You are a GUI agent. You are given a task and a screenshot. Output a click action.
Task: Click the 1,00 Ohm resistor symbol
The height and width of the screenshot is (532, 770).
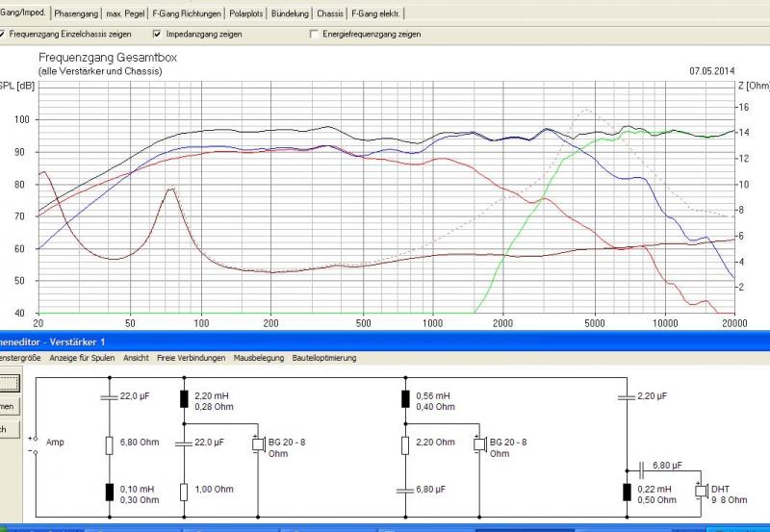184,492
